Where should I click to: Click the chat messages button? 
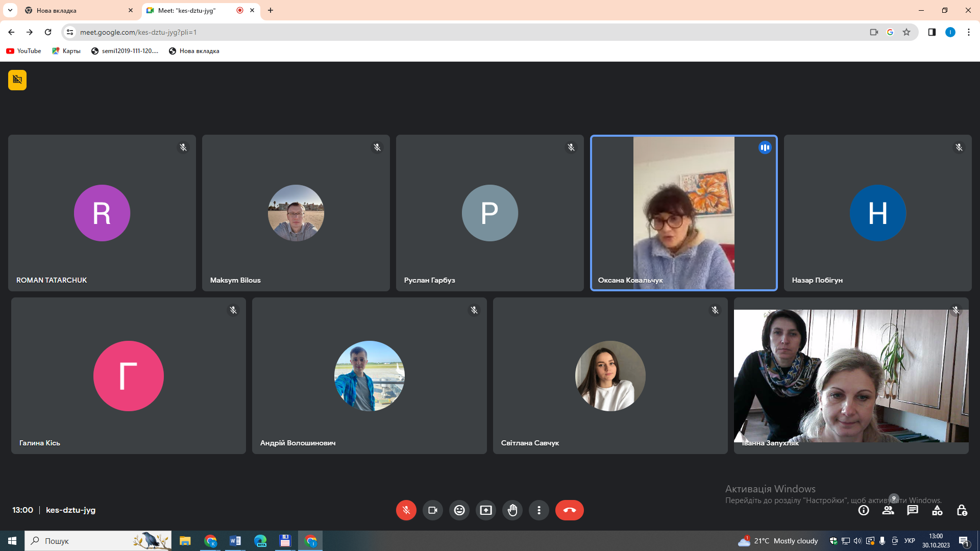click(x=913, y=510)
